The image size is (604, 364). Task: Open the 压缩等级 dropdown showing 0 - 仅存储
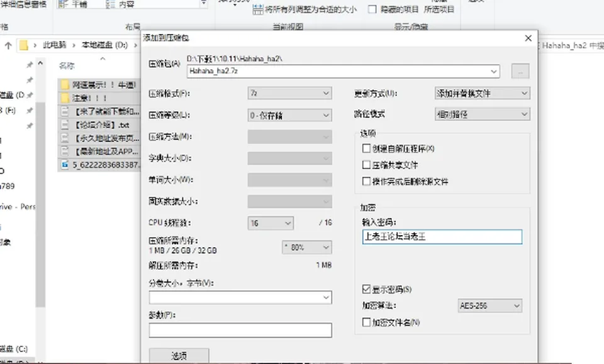tap(289, 115)
